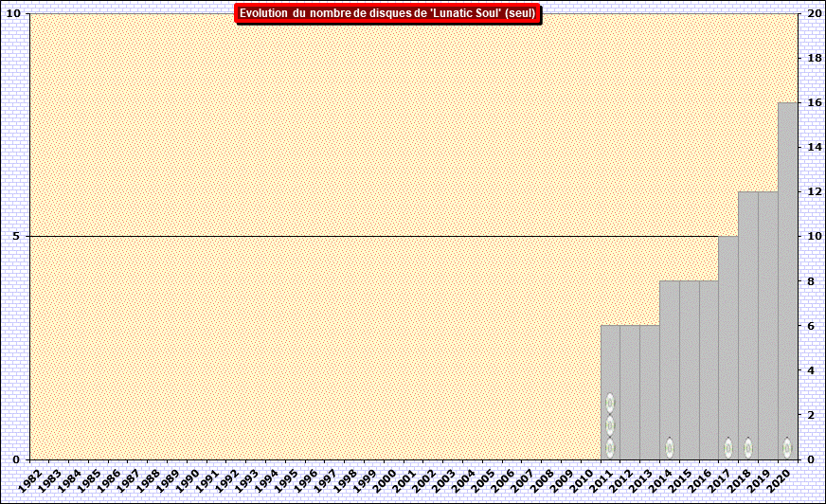The image size is (826, 504).
Task: Click the disc icon in the 2014 bar
Action: click(669, 448)
